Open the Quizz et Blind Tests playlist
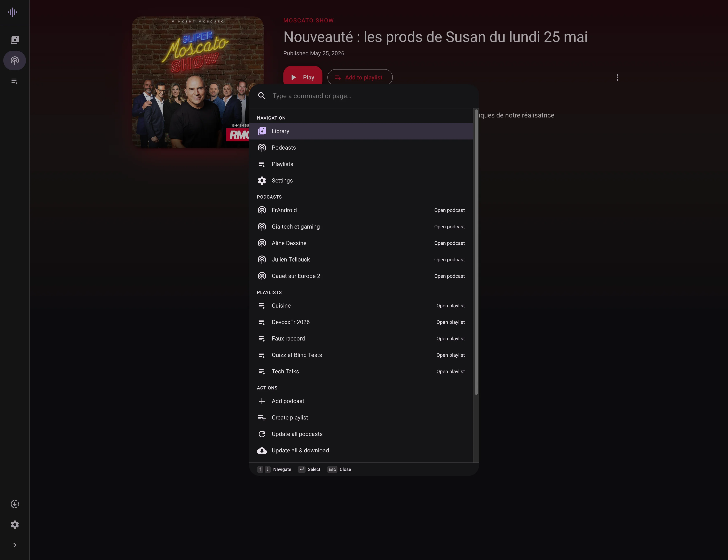The image size is (728, 560). pyautogui.click(x=361, y=355)
